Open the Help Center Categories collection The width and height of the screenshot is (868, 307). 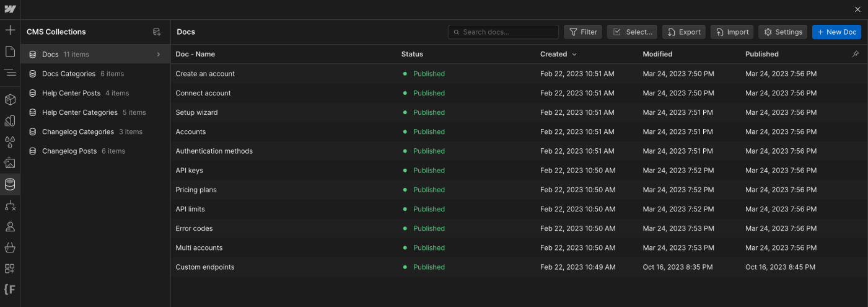[x=95, y=112]
